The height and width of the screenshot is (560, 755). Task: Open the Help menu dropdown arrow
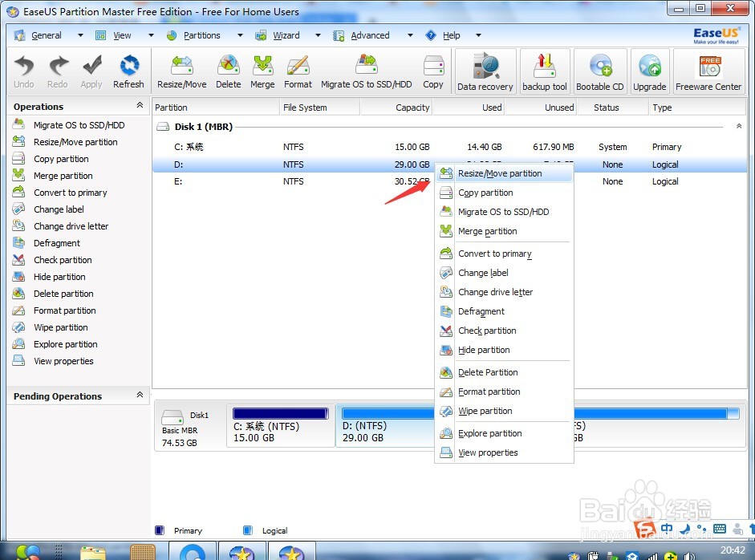[478, 35]
